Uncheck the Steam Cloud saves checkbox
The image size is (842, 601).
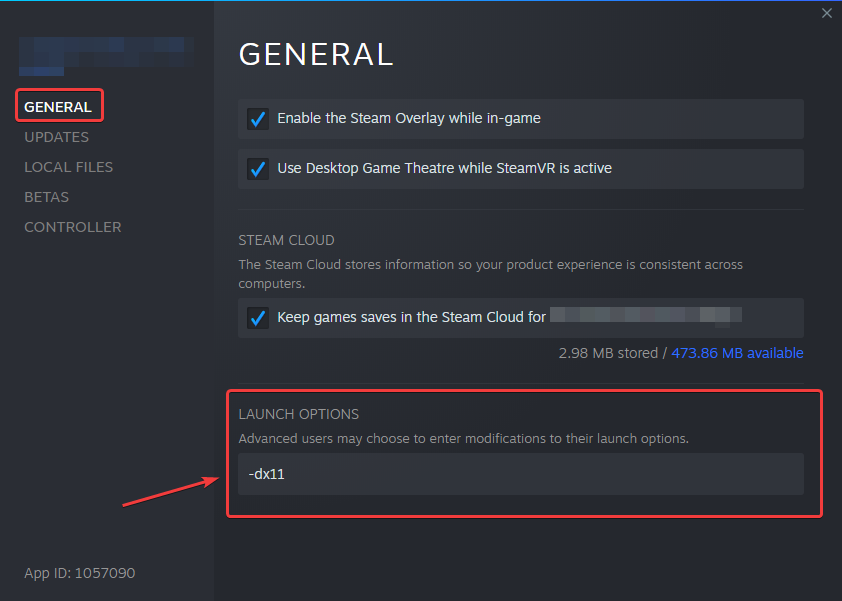click(258, 318)
